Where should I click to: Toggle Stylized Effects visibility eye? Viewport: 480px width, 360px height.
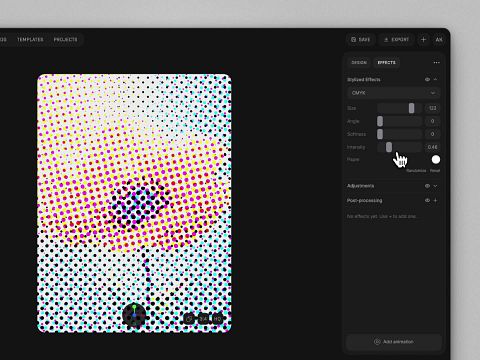[x=427, y=79]
